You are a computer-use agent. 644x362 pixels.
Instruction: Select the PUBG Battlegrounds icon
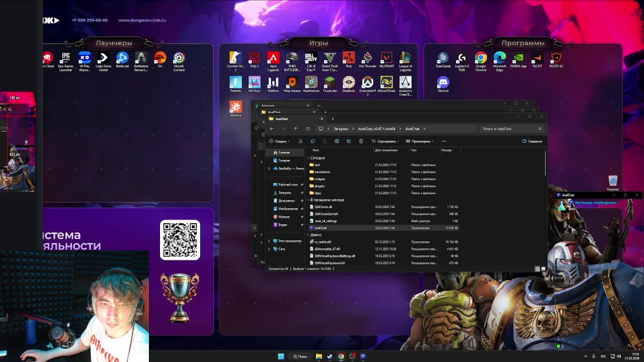pyautogui.click(x=292, y=61)
